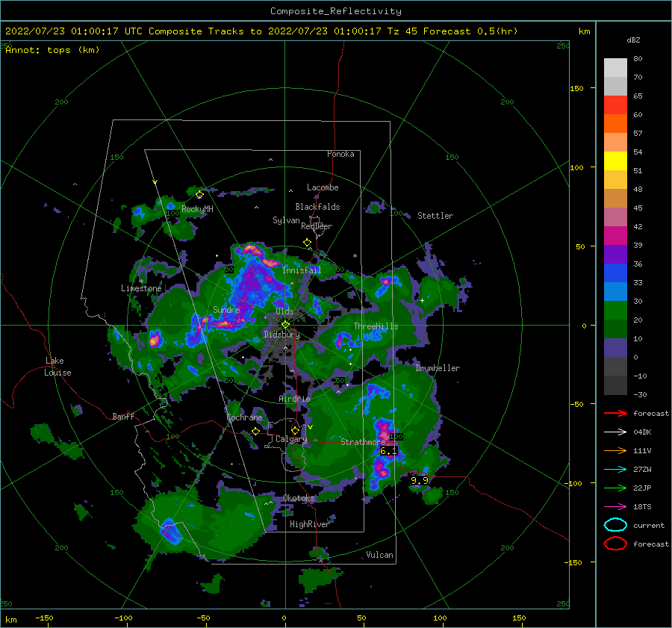Click the Limestone label
Image resolution: width=672 pixels, height=628 pixels.
(x=141, y=288)
